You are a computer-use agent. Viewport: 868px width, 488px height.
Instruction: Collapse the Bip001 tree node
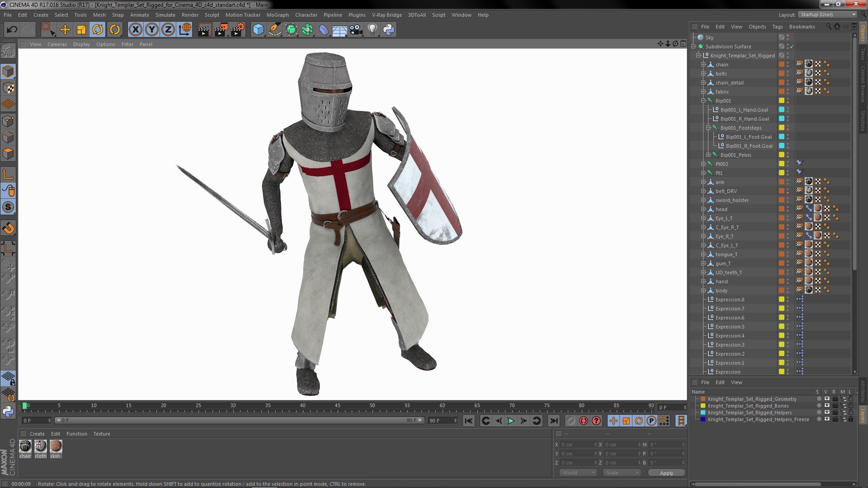click(703, 101)
